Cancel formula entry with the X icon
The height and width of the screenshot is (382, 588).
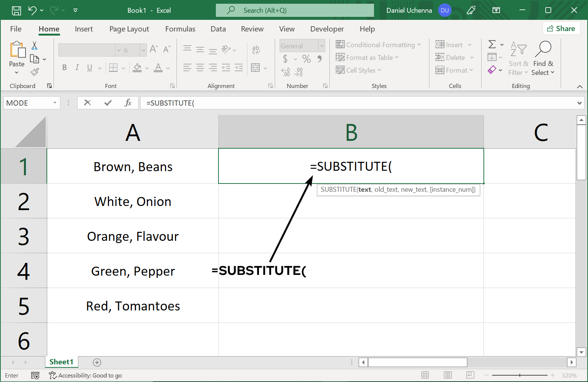click(87, 103)
